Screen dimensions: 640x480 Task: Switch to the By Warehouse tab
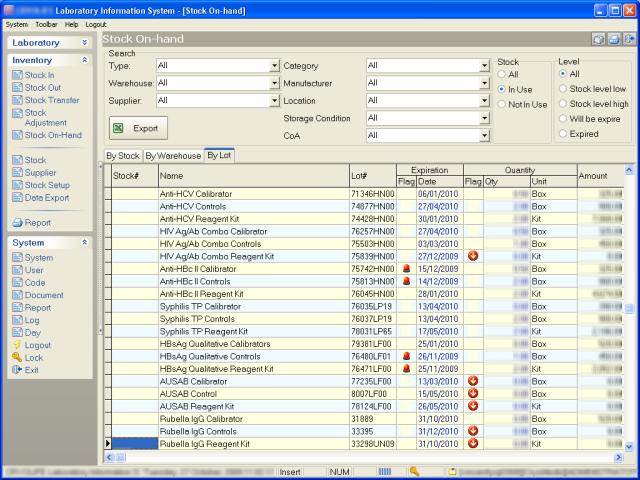(173, 156)
